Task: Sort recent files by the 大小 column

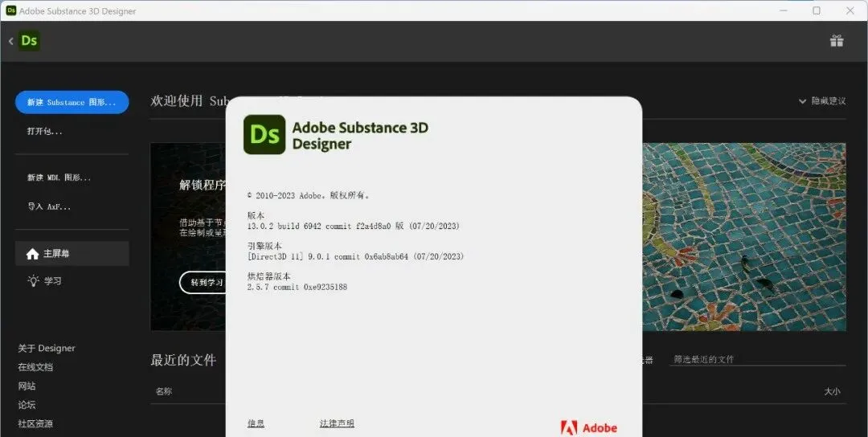Action: [832, 392]
